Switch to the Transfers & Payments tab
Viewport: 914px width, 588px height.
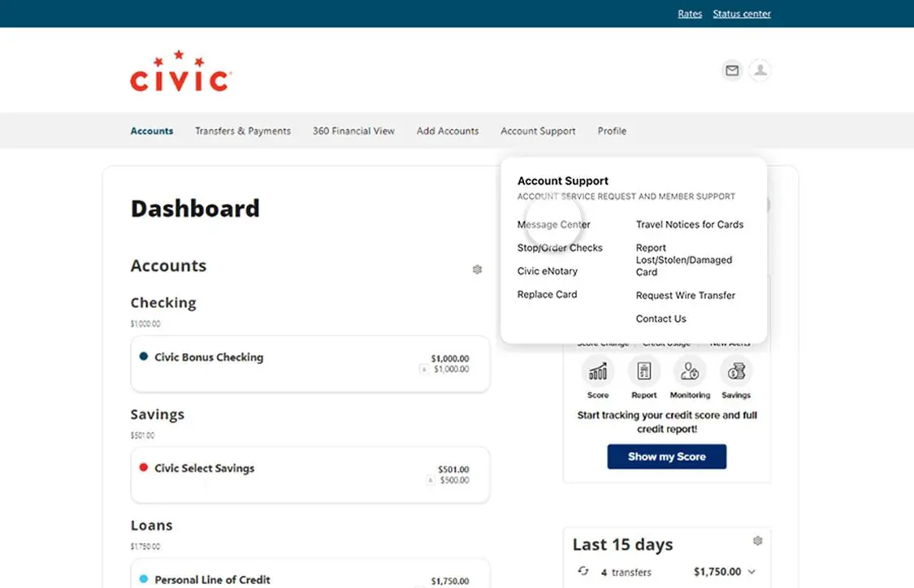pos(242,131)
